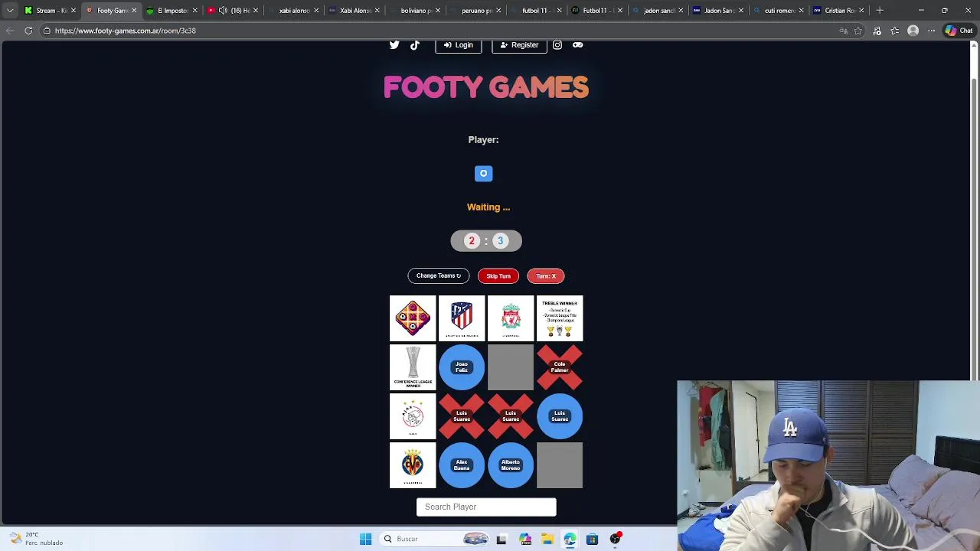Select the Villarreal crest row header
The width and height of the screenshot is (980, 551).
click(413, 465)
